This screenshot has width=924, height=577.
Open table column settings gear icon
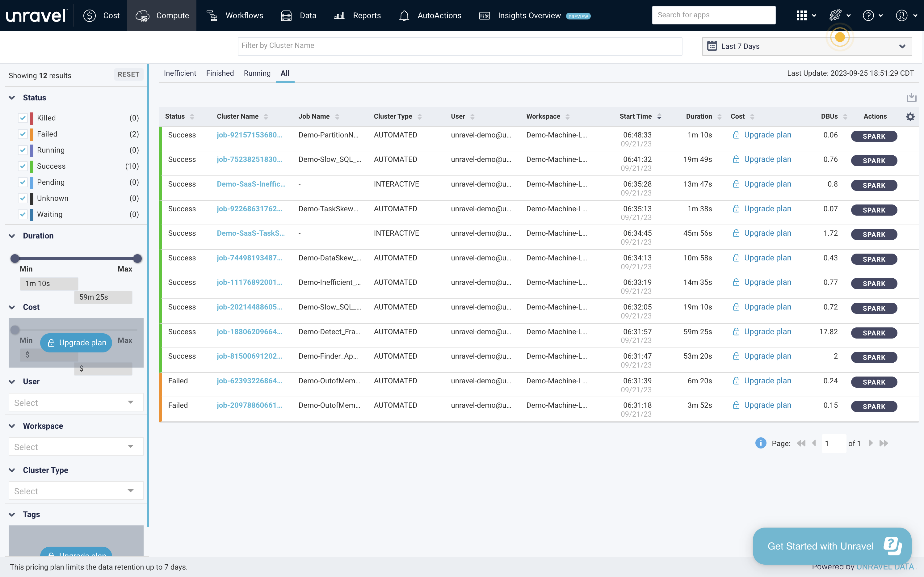pos(910,117)
